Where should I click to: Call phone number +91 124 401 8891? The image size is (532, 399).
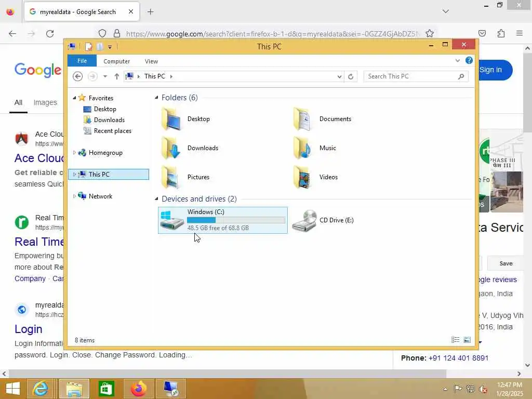pyautogui.click(x=458, y=358)
